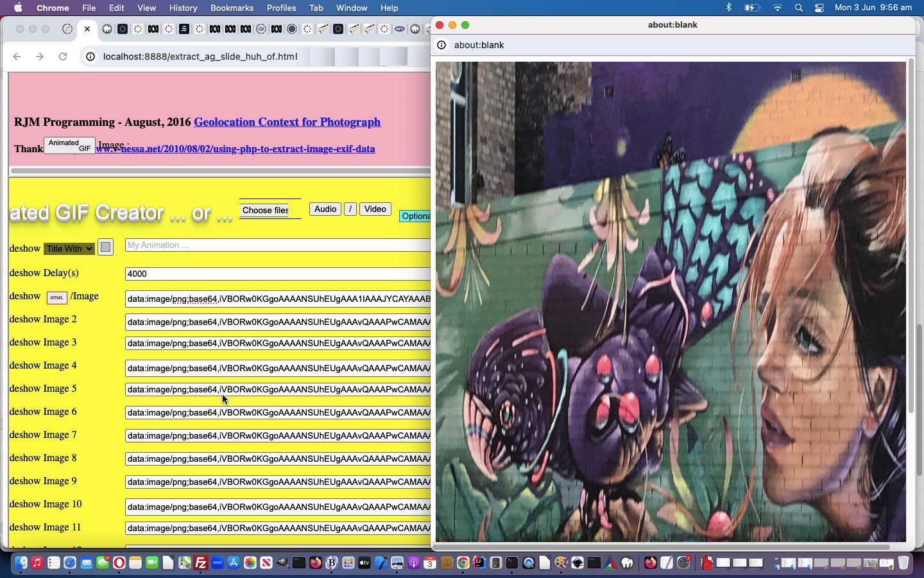Open Finder from the Dock

pyautogui.click(x=21, y=563)
